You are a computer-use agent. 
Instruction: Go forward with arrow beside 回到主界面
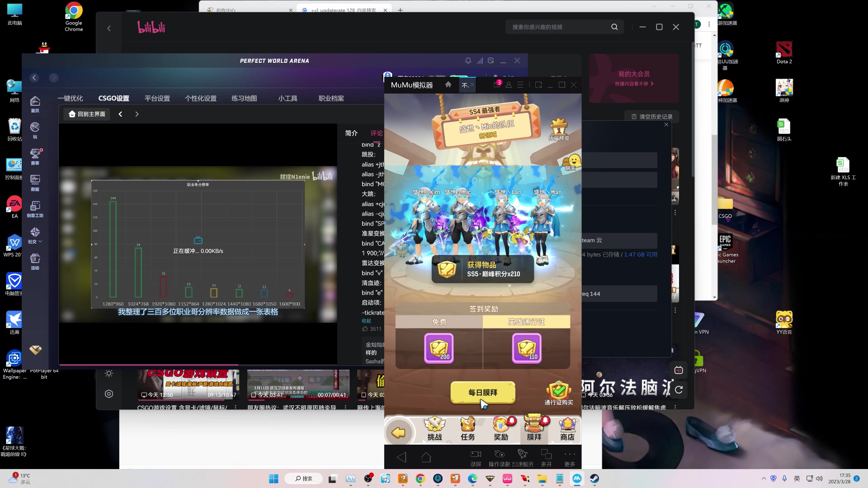137,114
